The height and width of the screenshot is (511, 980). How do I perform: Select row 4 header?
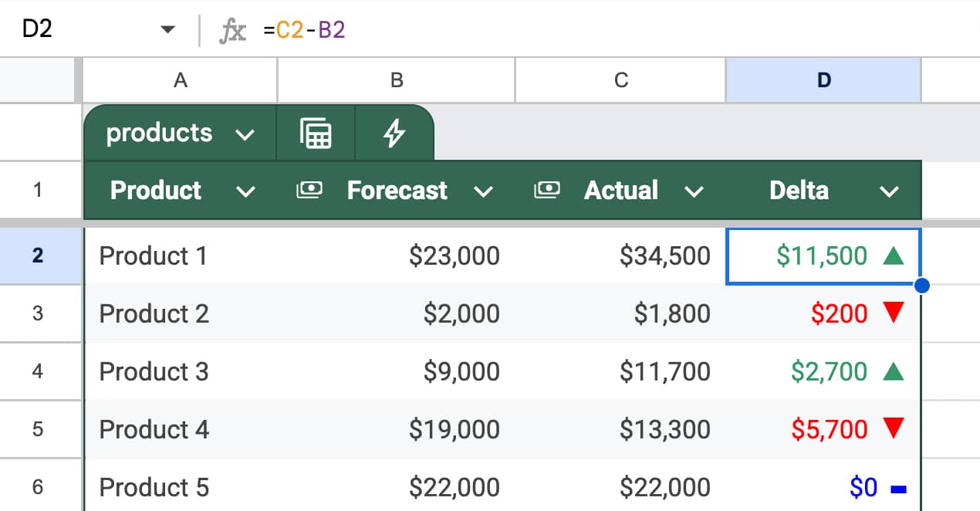point(38,371)
